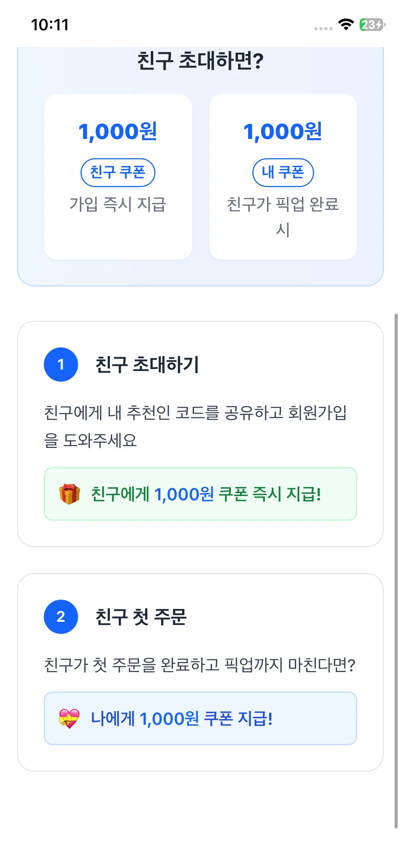Tap the 내 쿠폰 pill badge
This screenshot has width=401, height=868.
pyautogui.click(x=283, y=172)
